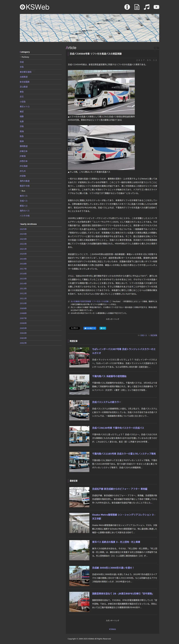
Task: Open the 海外のバス category link
Action: (x=25, y=211)
